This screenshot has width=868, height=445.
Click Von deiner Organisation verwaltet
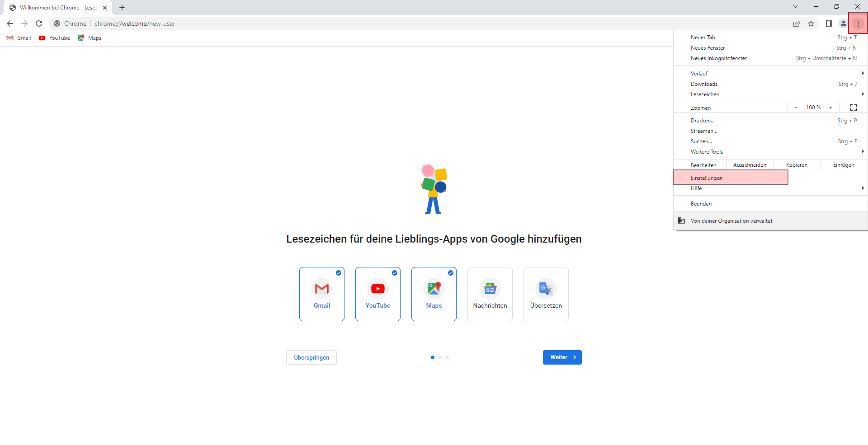[770, 221]
